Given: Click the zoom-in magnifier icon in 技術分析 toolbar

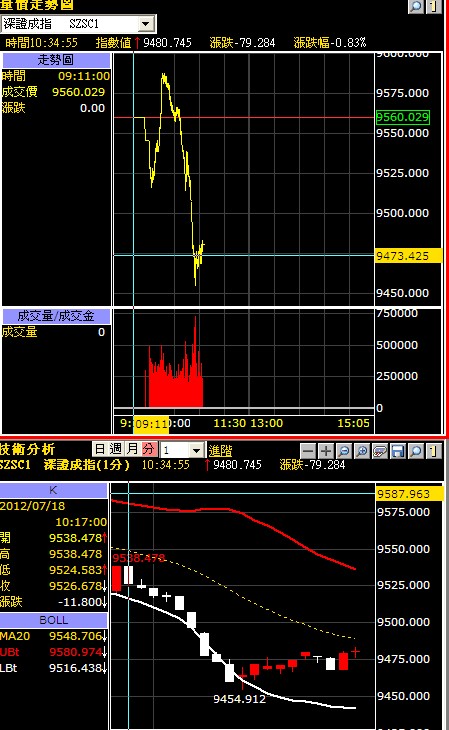Looking at the screenshot, I should click(x=362, y=451).
